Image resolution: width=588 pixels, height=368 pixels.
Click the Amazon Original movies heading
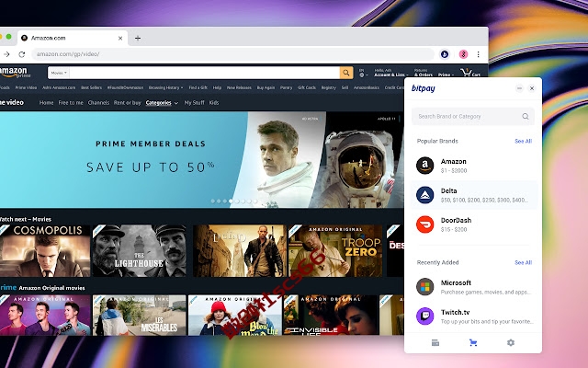(x=51, y=288)
